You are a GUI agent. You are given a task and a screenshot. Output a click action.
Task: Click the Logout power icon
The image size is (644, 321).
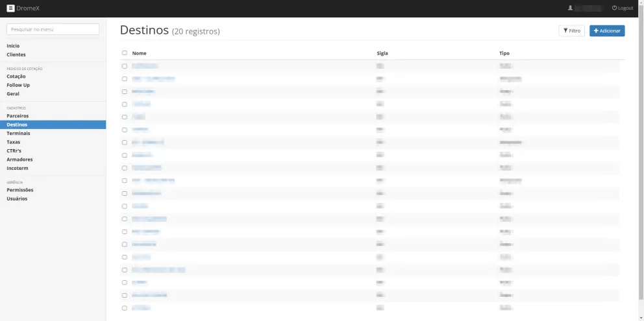(x=614, y=8)
